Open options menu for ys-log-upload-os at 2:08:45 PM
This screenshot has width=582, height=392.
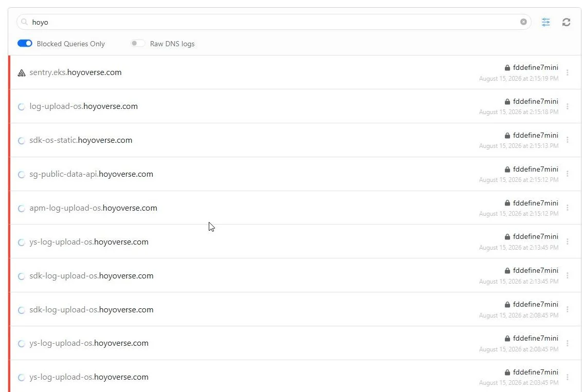point(567,343)
